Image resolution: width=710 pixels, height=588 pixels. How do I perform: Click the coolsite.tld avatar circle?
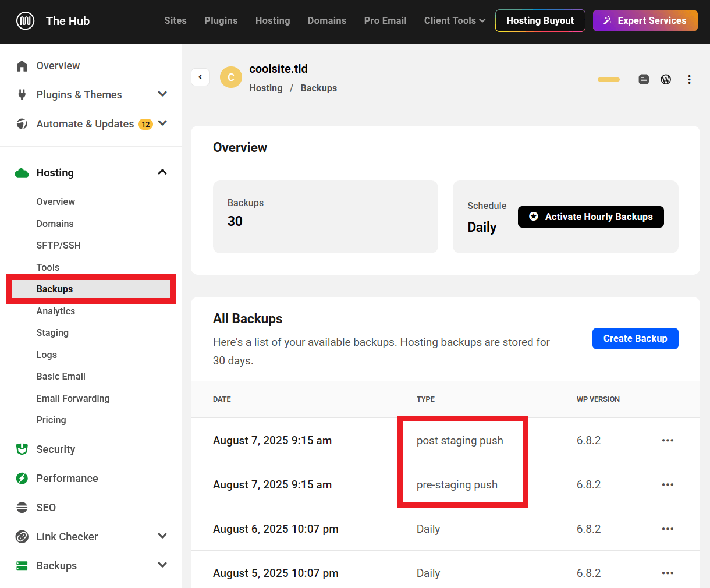point(231,77)
